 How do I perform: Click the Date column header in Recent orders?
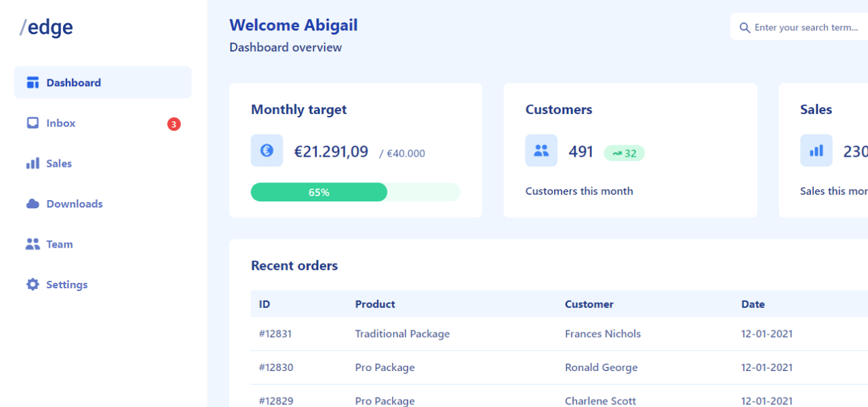(x=753, y=304)
